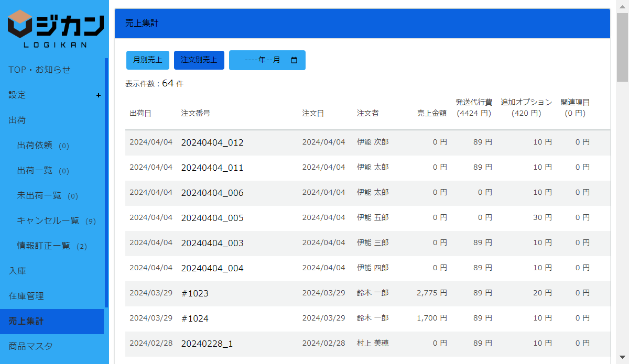Open the calendar picker icon
Screen dimensions: 629x364
294,60
